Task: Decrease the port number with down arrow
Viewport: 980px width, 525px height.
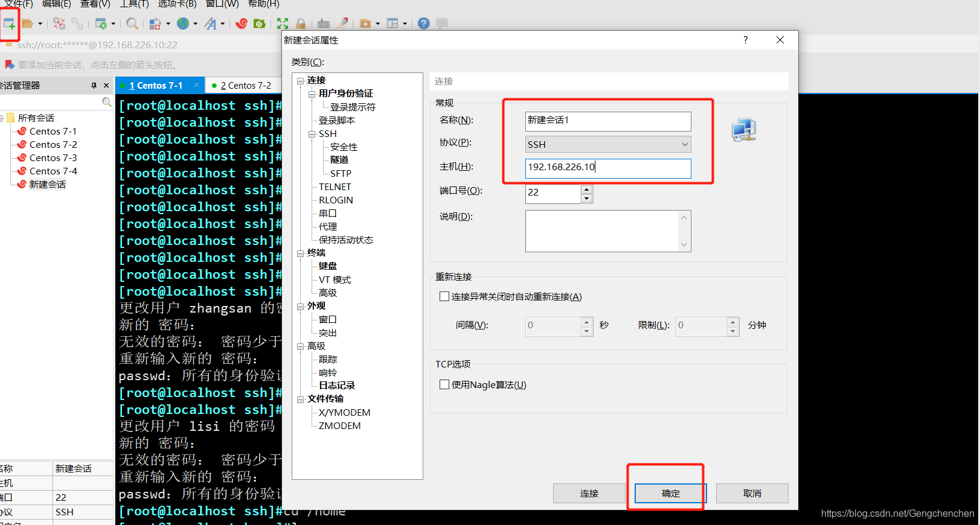Action: click(x=586, y=199)
